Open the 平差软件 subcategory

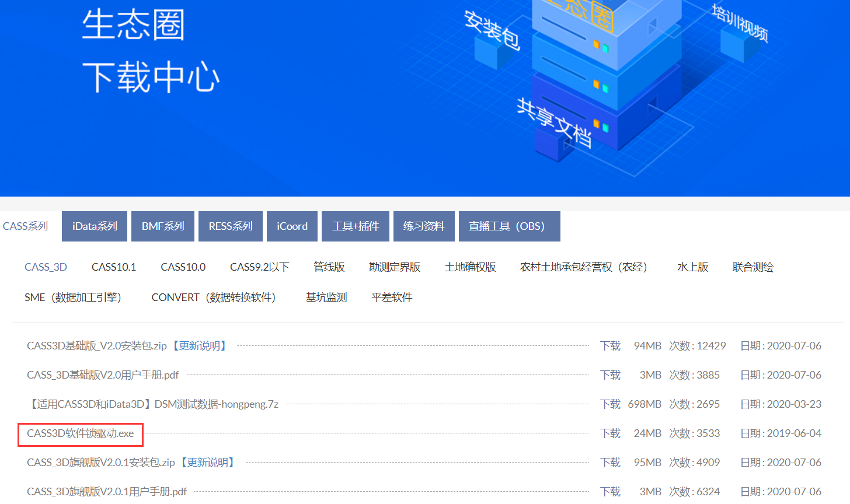coord(392,297)
